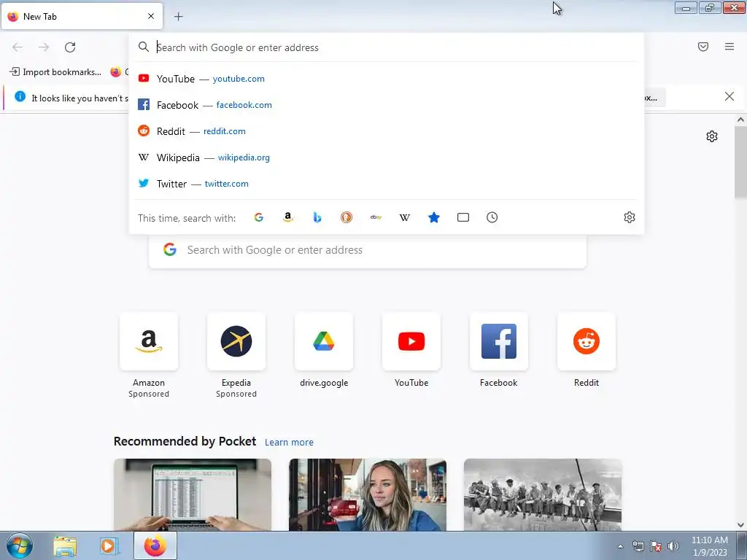Search this time with Google icon
This screenshot has width=747, height=560.
[x=259, y=217]
